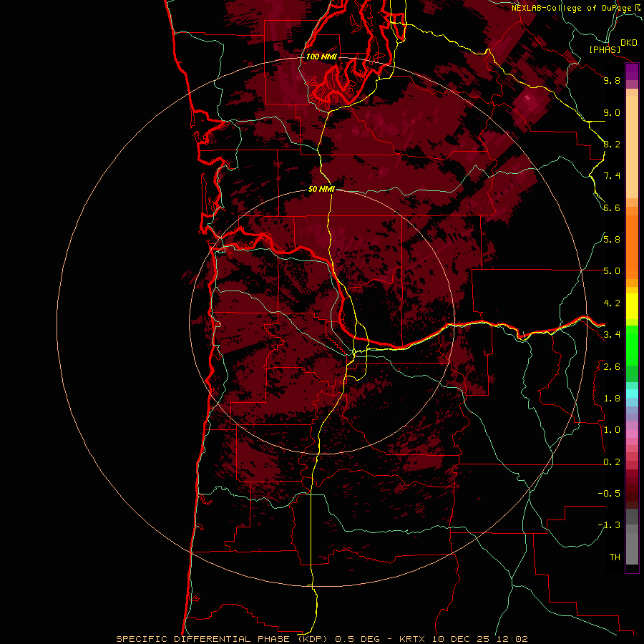
Task: Click the 2.6 scale value
Action: click(x=612, y=367)
